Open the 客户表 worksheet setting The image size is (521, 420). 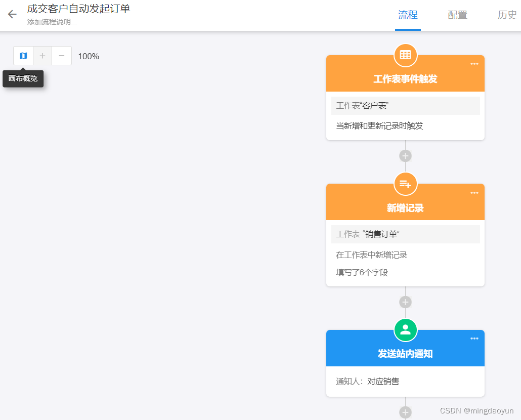coord(405,105)
